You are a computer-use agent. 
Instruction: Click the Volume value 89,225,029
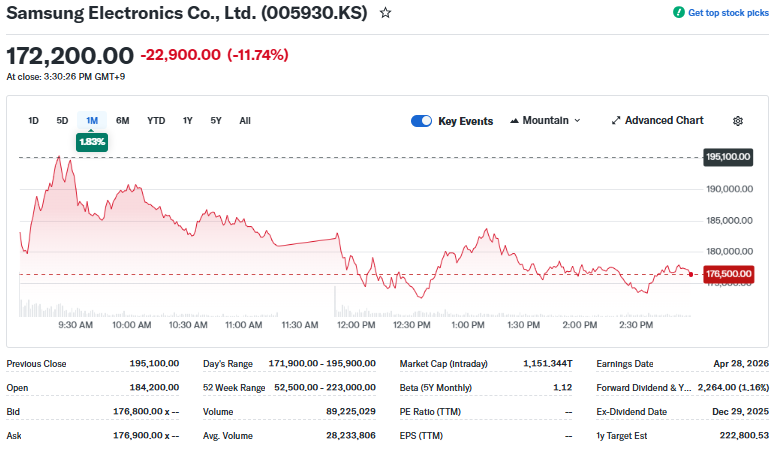[351, 412]
